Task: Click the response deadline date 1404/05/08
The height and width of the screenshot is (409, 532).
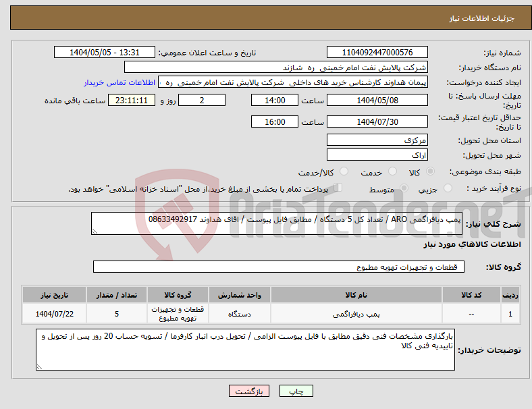Action: (377, 100)
